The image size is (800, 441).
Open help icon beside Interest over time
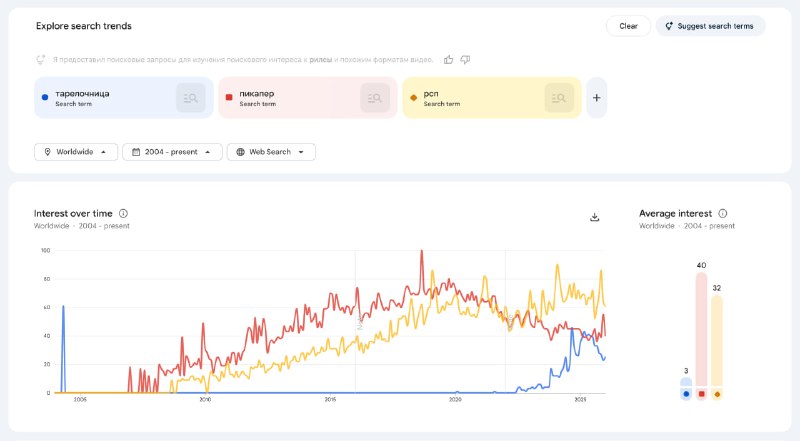pos(123,213)
